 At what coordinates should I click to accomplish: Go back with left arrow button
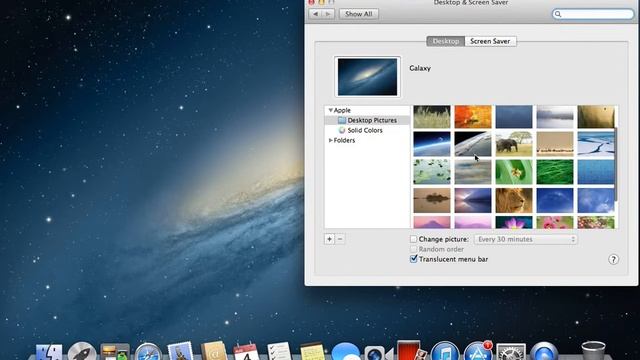[x=315, y=14]
